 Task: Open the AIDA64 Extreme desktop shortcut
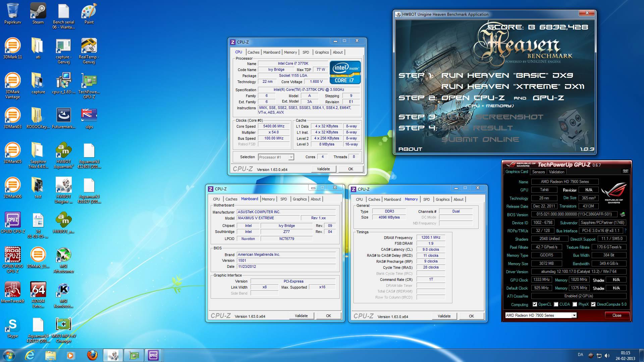pos(38,295)
